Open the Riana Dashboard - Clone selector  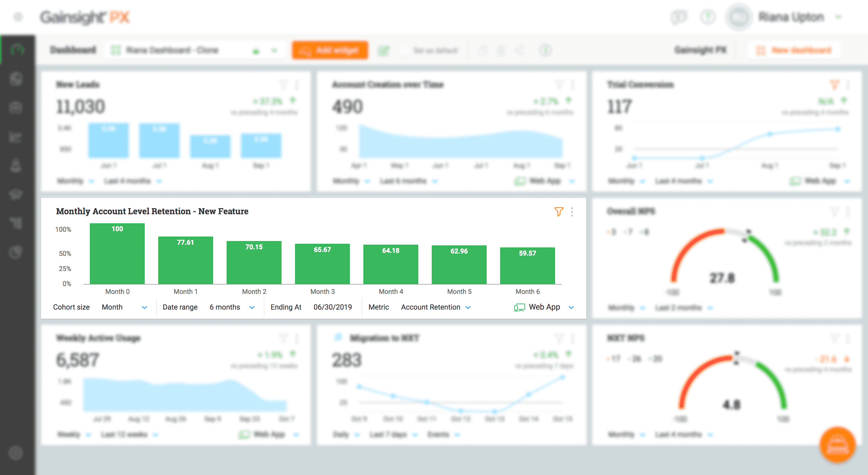point(196,50)
